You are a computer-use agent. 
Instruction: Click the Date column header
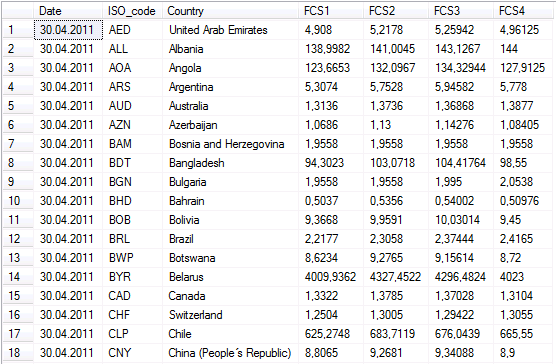click(68, 11)
